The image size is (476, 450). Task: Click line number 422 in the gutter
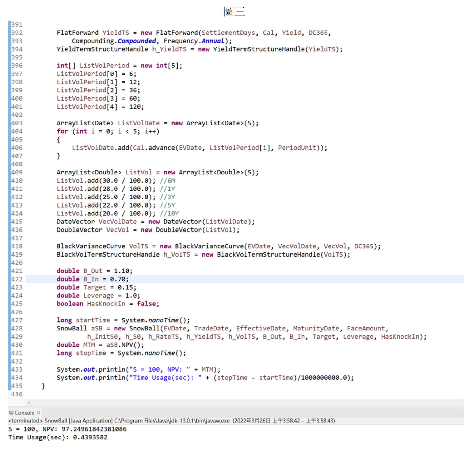[17, 279]
